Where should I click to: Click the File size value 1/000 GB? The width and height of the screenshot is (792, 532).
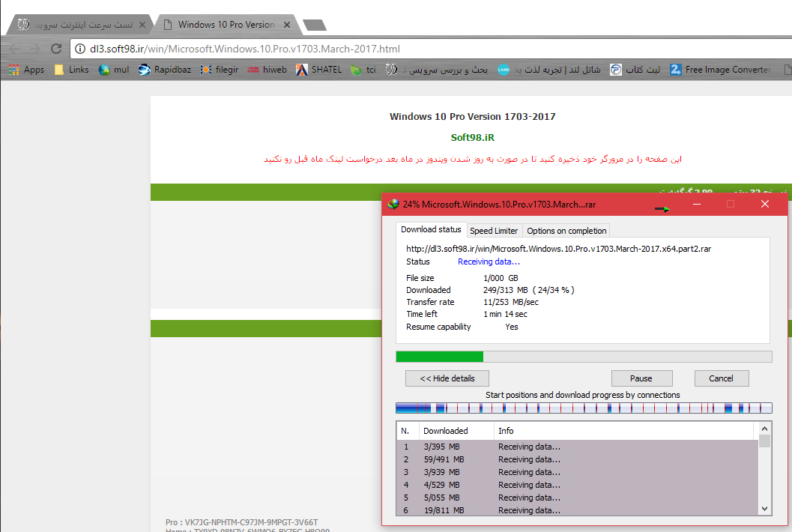pos(501,278)
